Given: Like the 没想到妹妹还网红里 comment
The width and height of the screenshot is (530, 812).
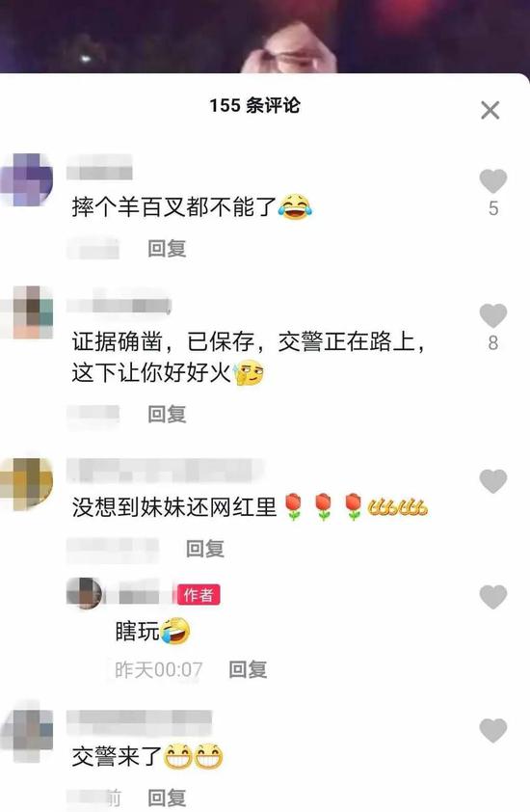Looking at the screenshot, I should pos(492,481).
